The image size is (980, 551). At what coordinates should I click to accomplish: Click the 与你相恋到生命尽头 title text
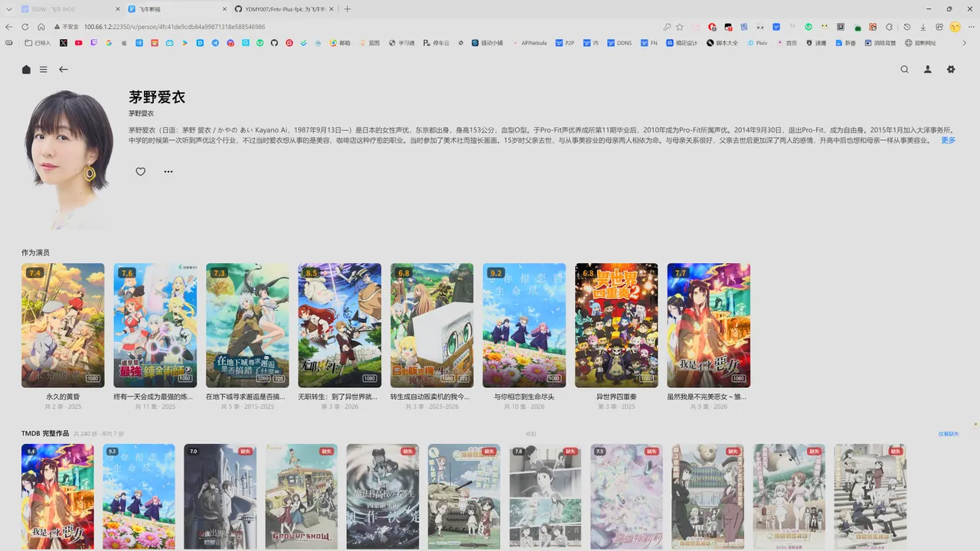click(x=524, y=397)
